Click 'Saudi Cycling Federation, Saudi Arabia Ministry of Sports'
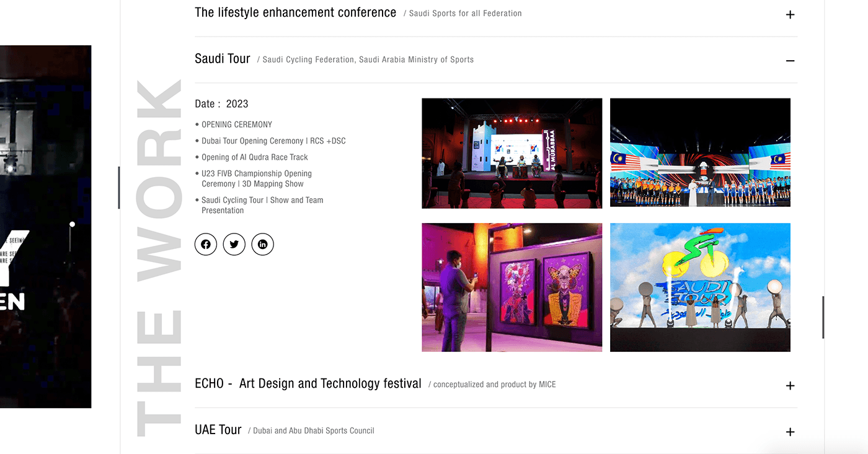Viewport: 868px width, 454px height. 368,60
